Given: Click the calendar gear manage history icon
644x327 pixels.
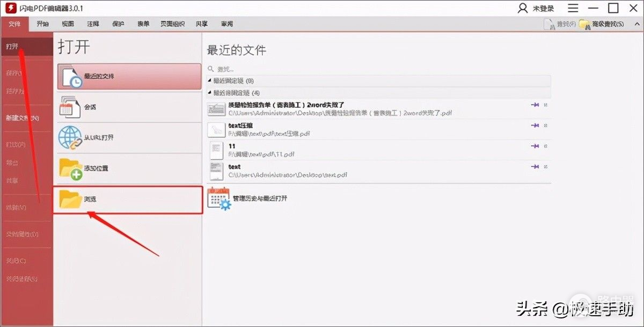Looking at the screenshot, I should pos(219,198).
